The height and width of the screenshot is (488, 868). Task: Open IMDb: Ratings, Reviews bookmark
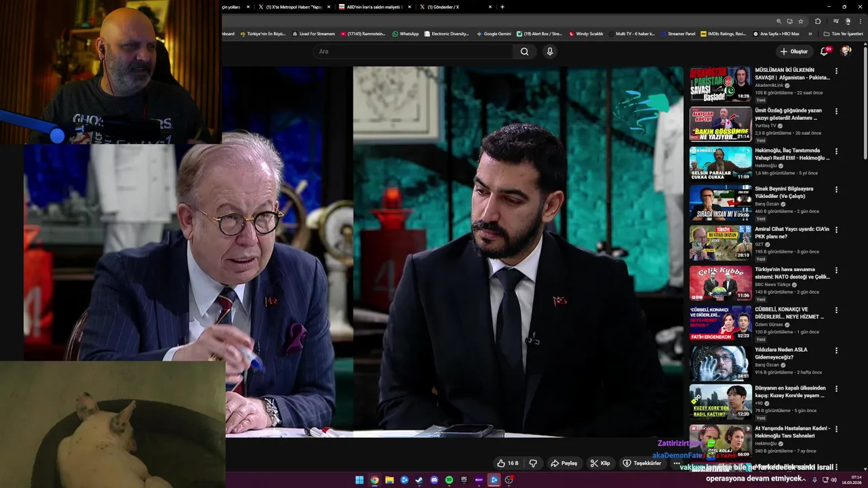[724, 33]
